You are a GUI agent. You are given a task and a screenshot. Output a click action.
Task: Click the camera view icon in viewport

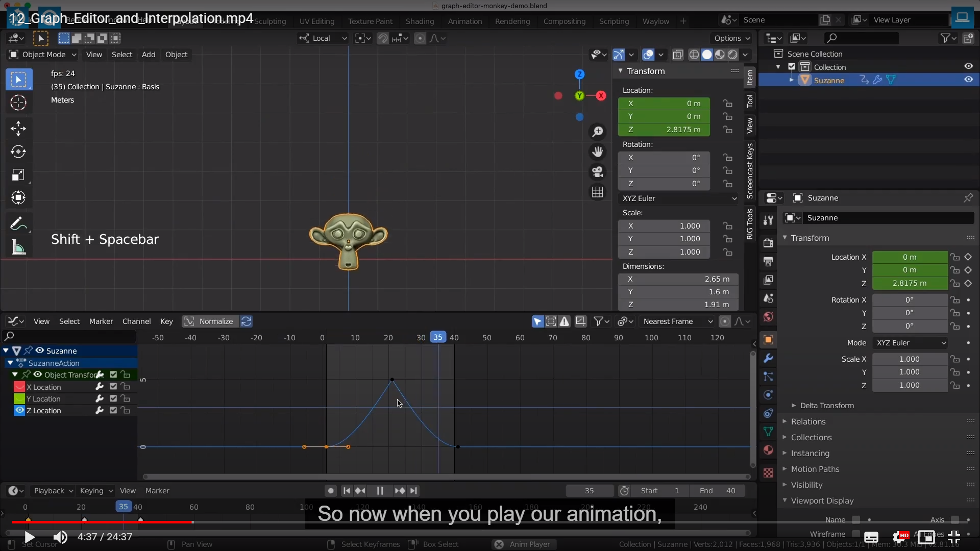click(x=597, y=172)
